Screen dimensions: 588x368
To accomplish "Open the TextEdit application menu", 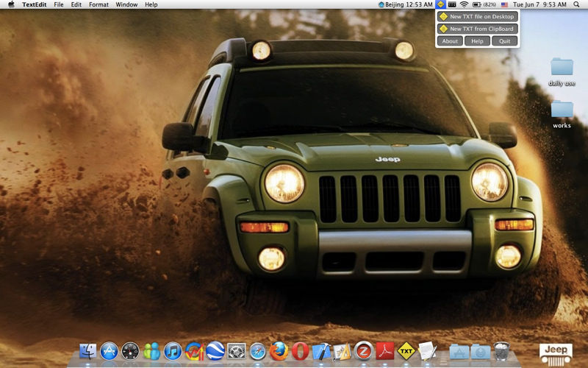I will pos(34,4).
